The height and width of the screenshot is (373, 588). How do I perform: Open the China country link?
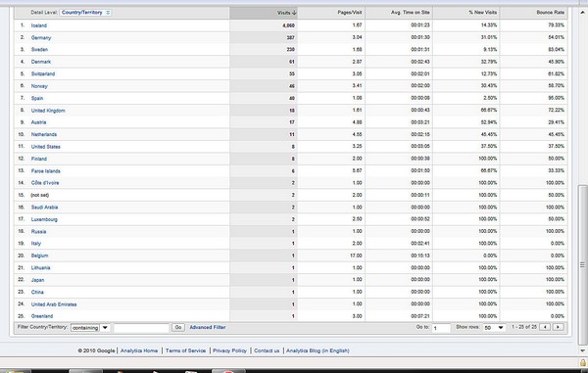coord(37,292)
